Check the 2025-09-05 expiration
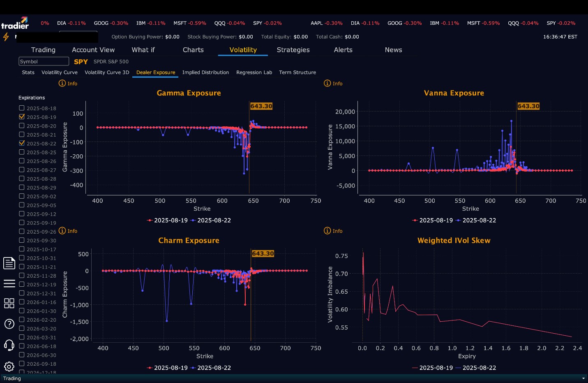Viewport: 588px width, 383px height. click(22, 205)
